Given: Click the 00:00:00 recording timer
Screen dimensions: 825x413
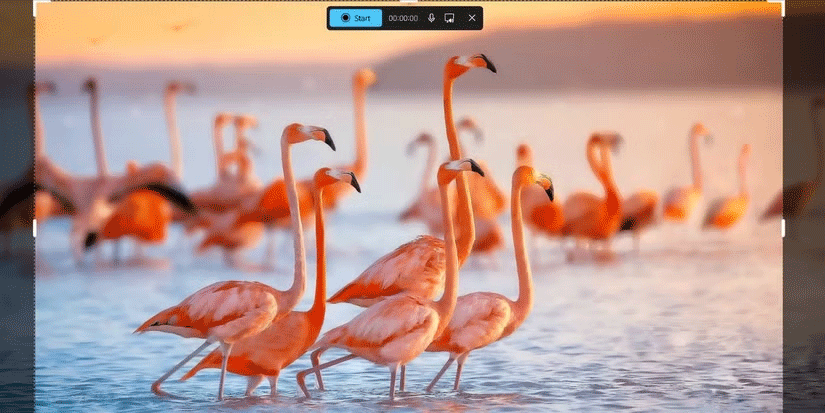Looking at the screenshot, I should point(403,18).
